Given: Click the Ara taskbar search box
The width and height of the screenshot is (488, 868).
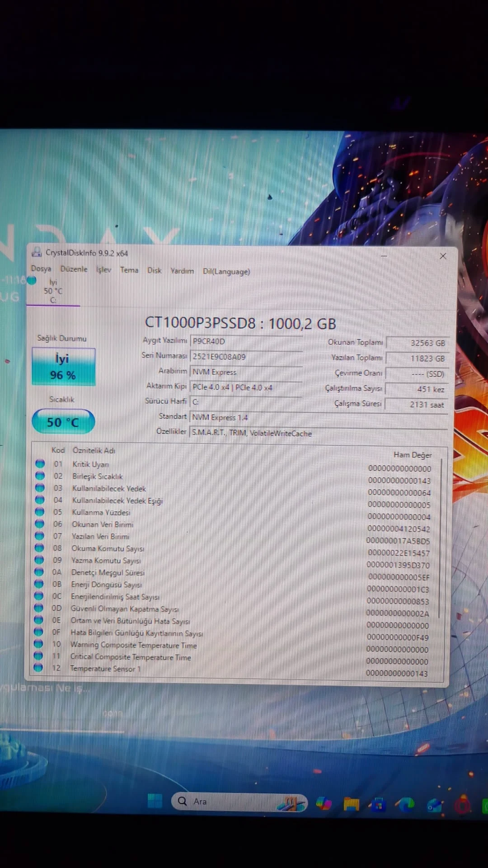Looking at the screenshot, I should point(239,802).
